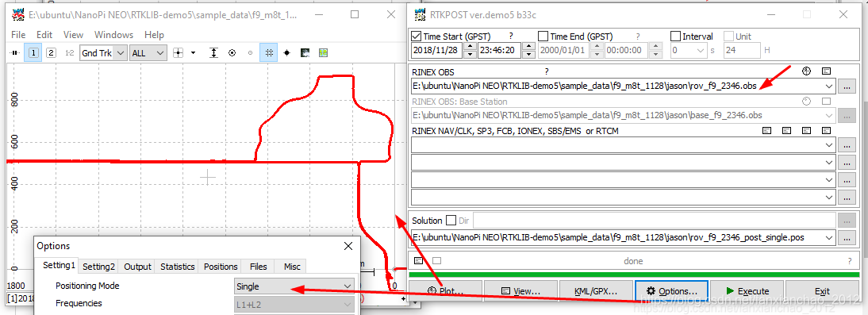Open the Options... gear button
This screenshot has width=868, height=315.
coord(671,290)
